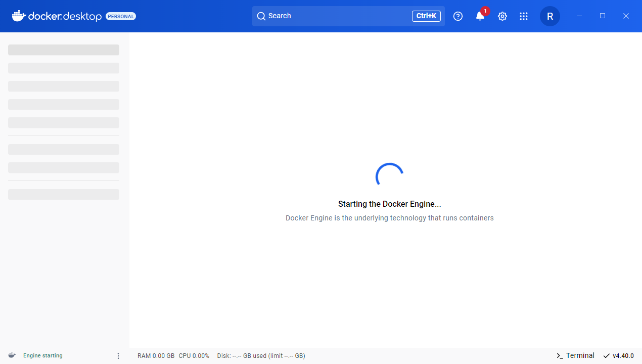The image size is (642, 364).
Task: Open the engine options three-dot menu
Action: (118, 356)
